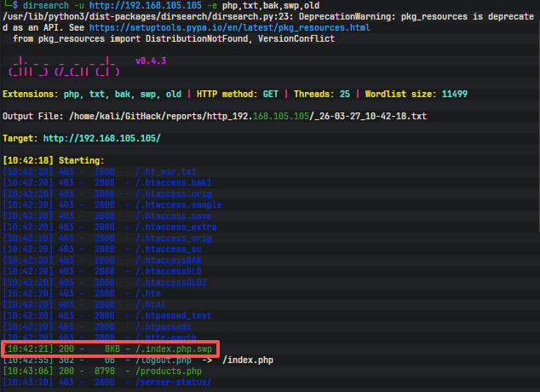This screenshot has width=540, height=392.
Task: Click the Threads value 25
Action: pyautogui.click(x=345, y=94)
